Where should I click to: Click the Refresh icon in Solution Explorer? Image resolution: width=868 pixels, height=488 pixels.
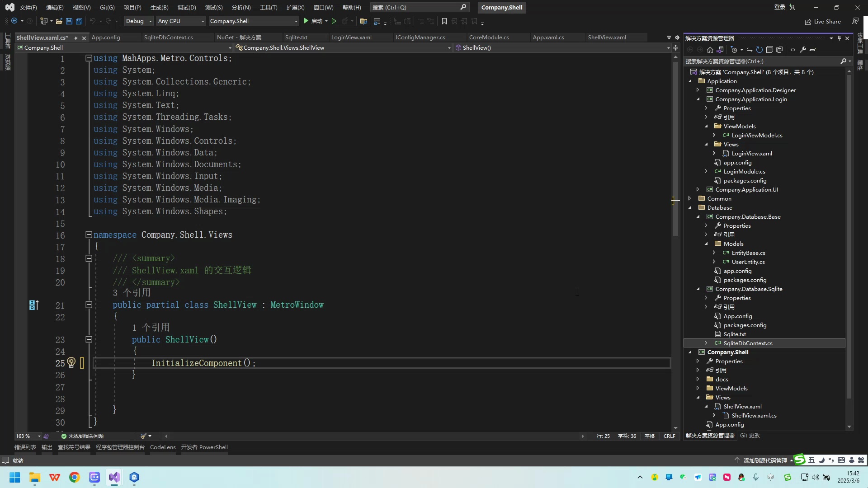[x=760, y=50]
